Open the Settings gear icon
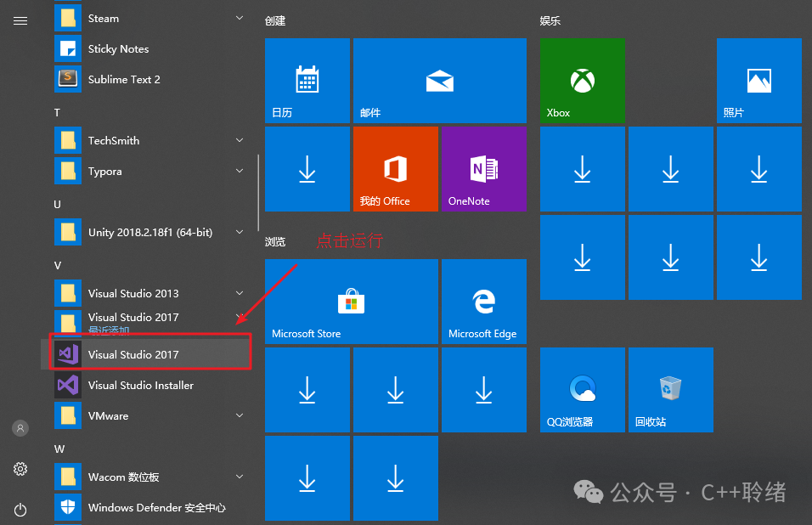Screen dimensions: 812x525 click(x=20, y=469)
